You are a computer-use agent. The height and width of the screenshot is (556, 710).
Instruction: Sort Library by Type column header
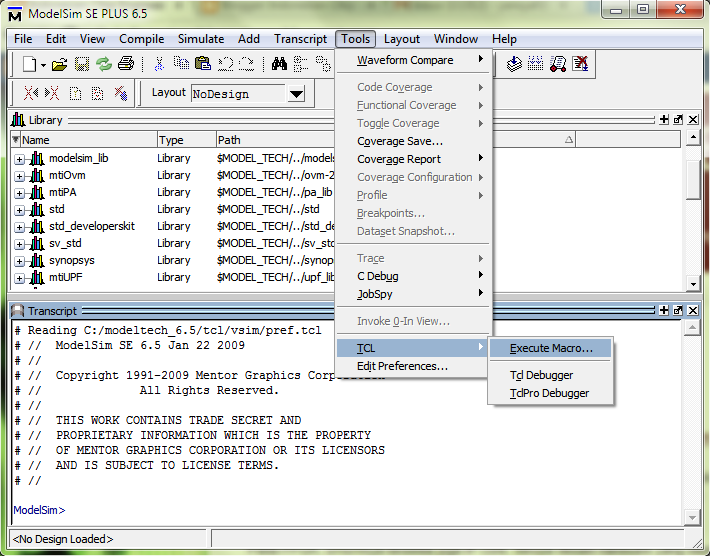(186, 140)
